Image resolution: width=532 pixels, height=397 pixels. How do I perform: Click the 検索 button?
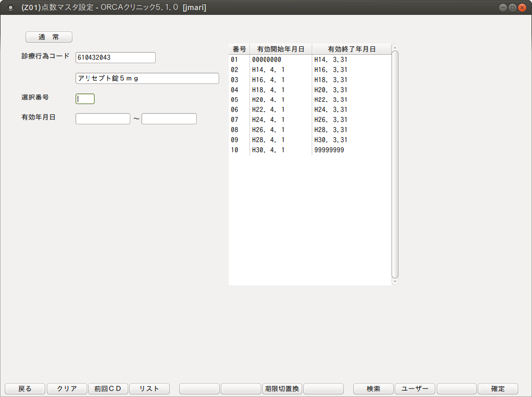click(x=373, y=388)
